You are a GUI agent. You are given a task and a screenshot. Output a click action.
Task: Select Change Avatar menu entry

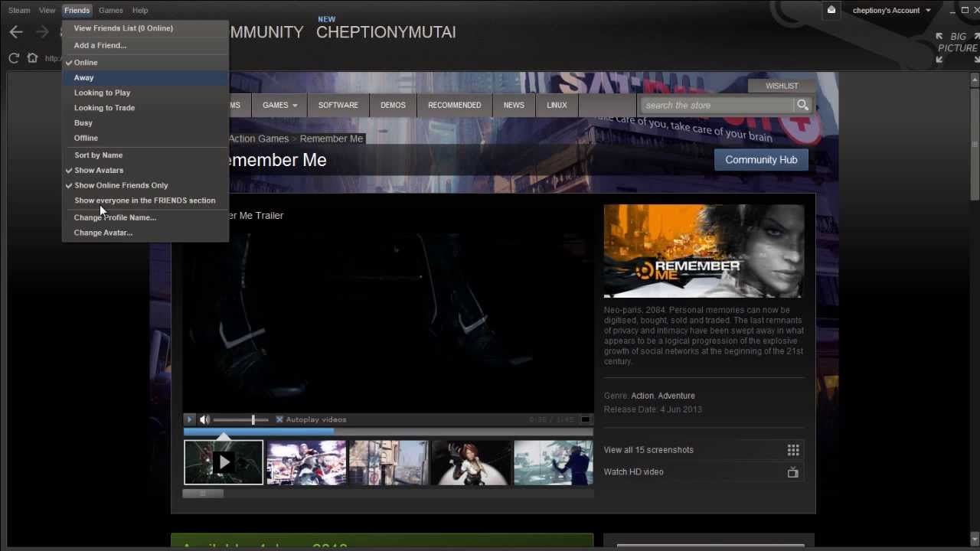click(145, 233)
